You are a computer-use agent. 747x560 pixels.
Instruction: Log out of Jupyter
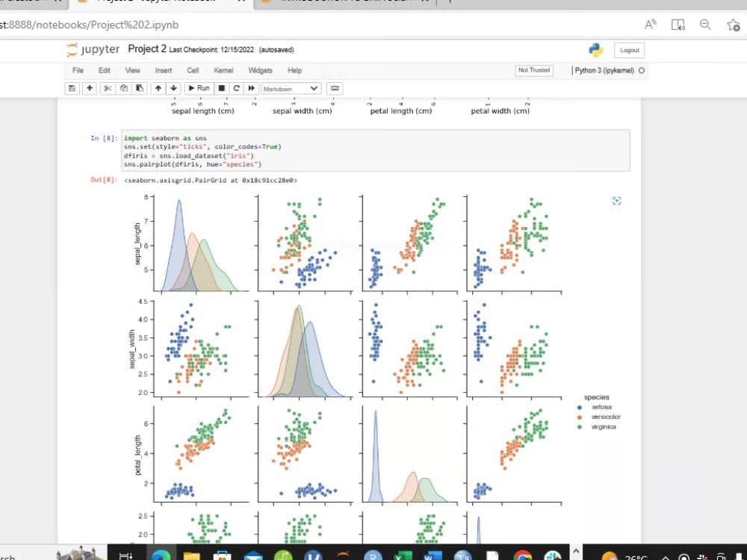pos(629,50)
